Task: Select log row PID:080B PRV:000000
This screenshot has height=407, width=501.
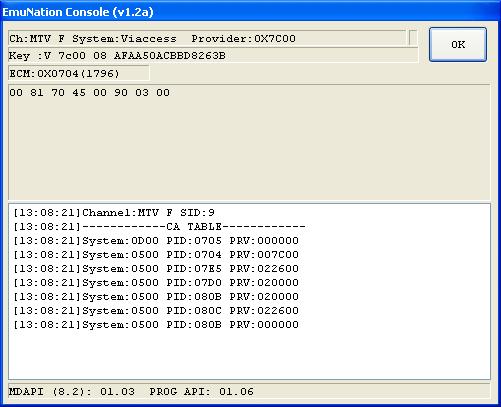Action: 156,325
